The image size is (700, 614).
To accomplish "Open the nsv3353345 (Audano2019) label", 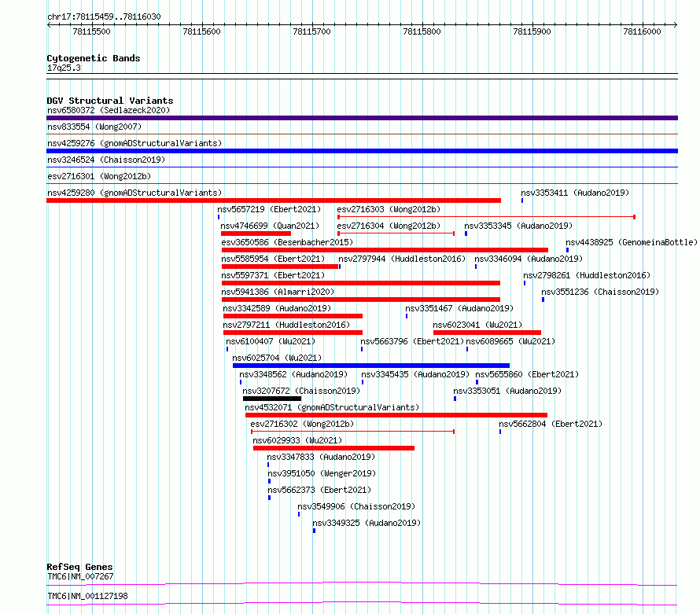I will pos(518,226).
